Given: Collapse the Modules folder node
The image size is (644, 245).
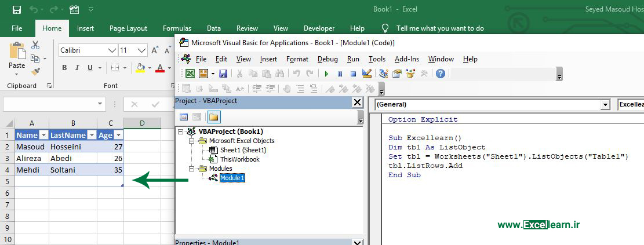Looking at the screenshot, I should (191, 169).
